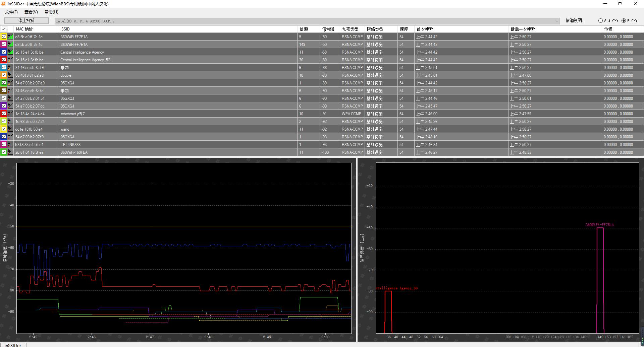
Task: Sort by 位置 location column header
Action: [623, 29]
